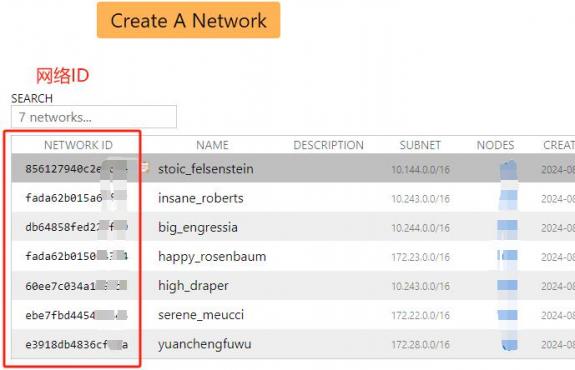This screenshot has height=370, width=575.
Task: Select network ID starting with 856127940c2e
Action: (76, 169)
